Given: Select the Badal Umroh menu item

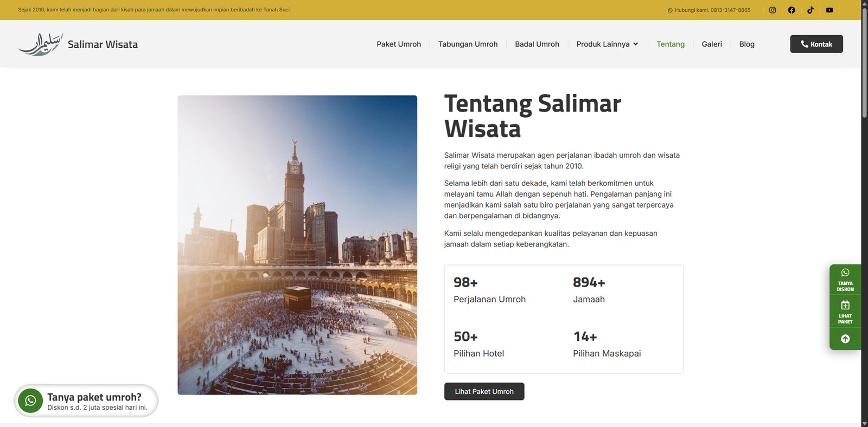Looking at the screenshot, I should click(x=537, y=44).
